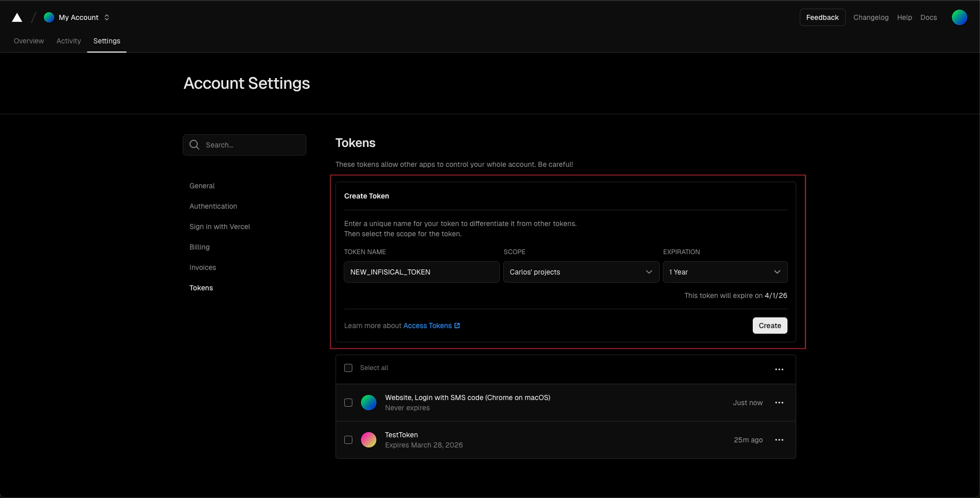Click the external link icon beside Access Tokens

pyautogui.click(x=457, y=326)
